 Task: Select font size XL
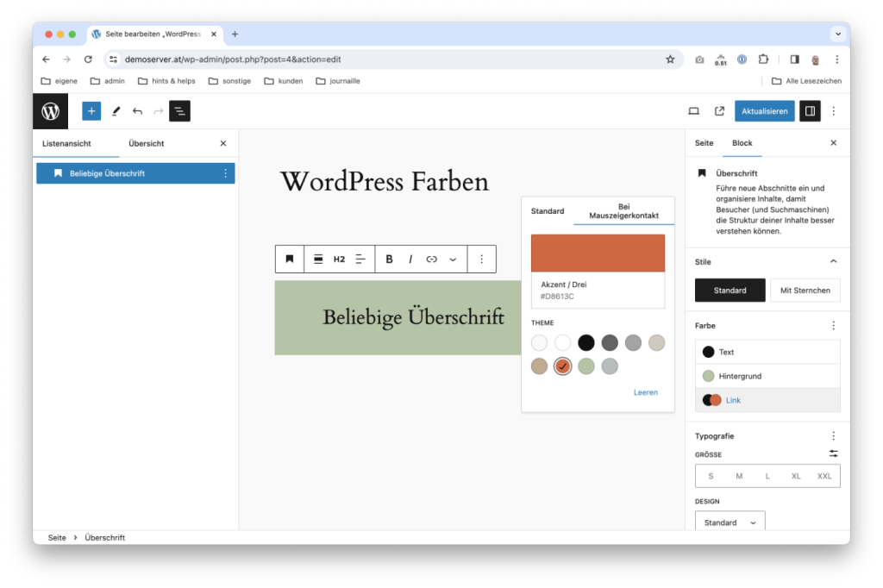796,476
